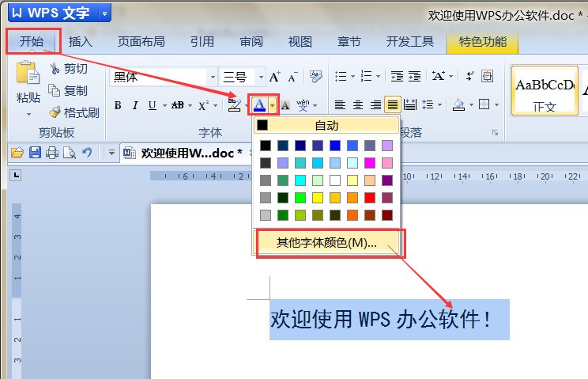Expand the paste options arrow under 粘贴

(28, 114)
